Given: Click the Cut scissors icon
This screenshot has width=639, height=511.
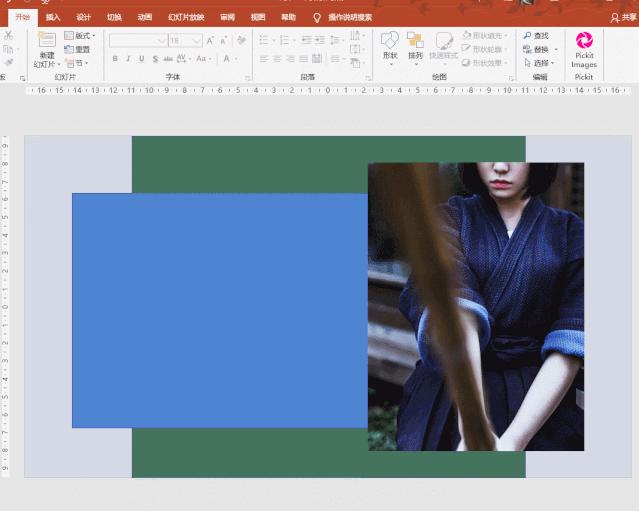Looking at the screenshot, I should pyautogui.click(x=8, y=35).
